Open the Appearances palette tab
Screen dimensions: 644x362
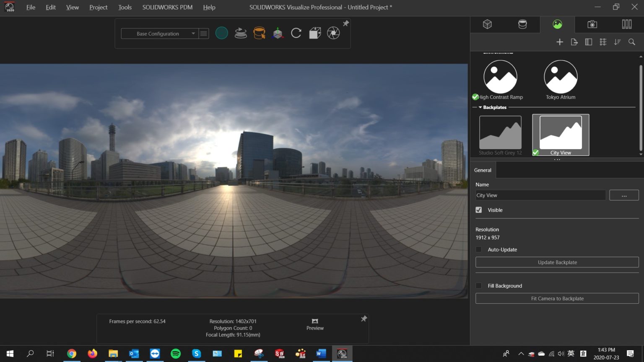point(522,24)
